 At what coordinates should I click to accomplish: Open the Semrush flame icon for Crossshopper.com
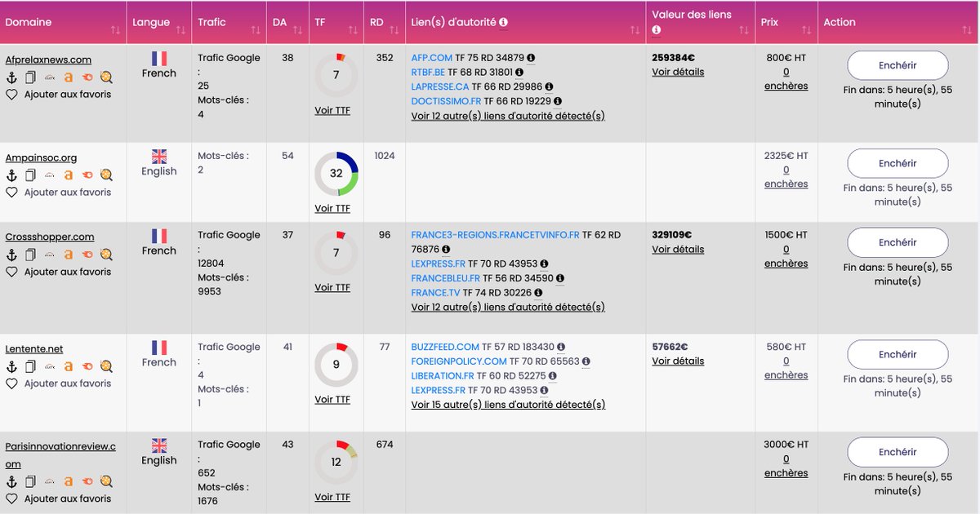[87, 255]
